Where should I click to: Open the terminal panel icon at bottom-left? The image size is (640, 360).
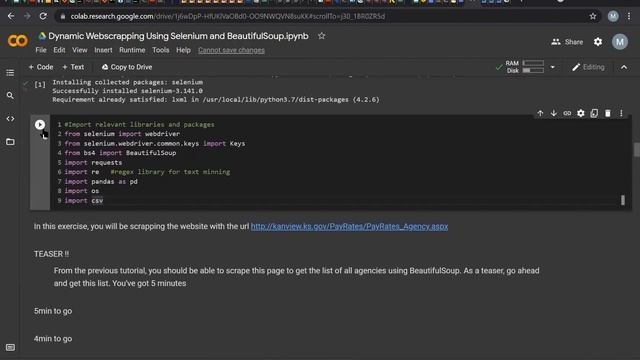tap(11, 347)
